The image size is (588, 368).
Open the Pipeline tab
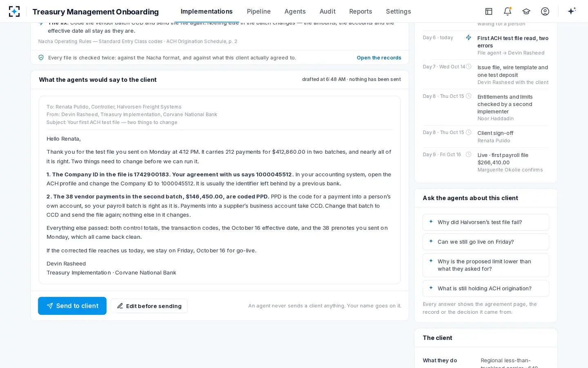pyautogui.click(x=258, y=11)
